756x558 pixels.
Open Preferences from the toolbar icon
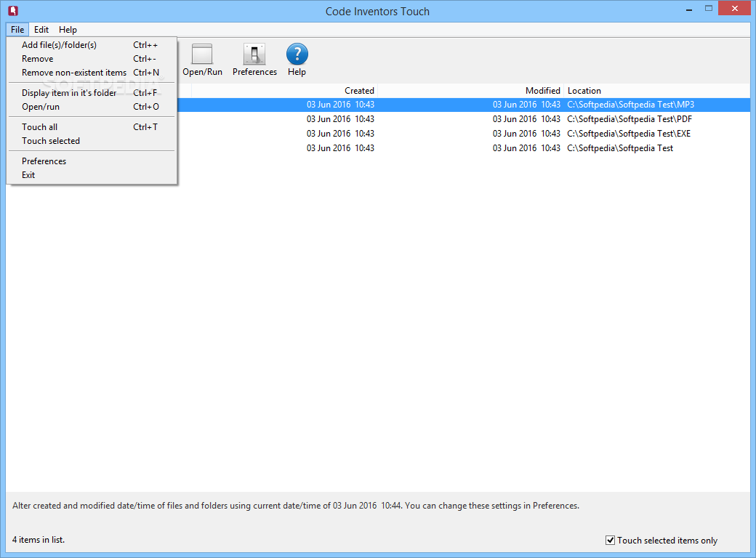tap(254, 60)
